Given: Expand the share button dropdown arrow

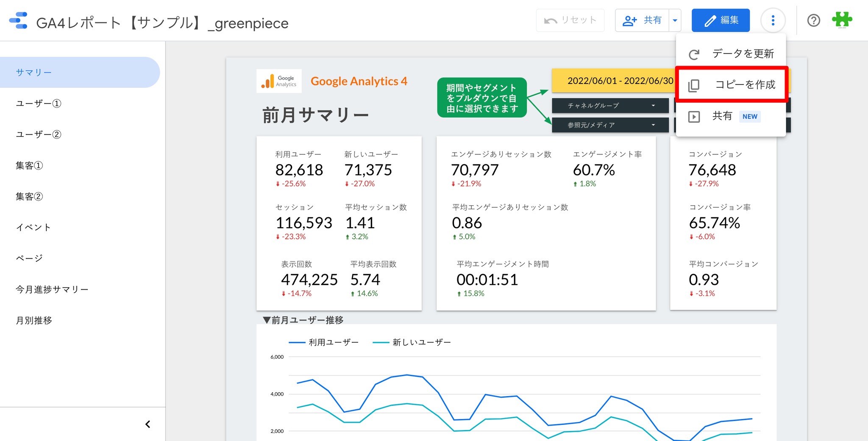Looking at the screenshot, I should tap(675, 20).
